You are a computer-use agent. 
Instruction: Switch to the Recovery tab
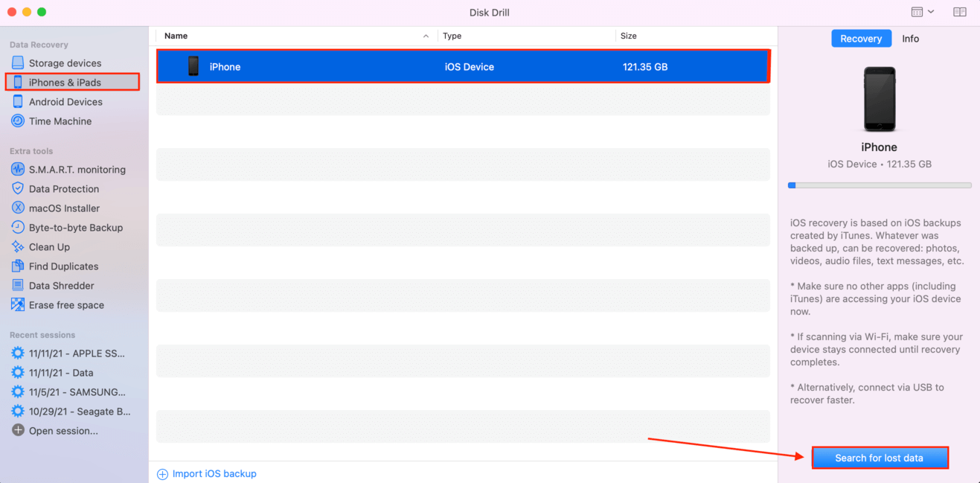pyautogui.click(x=861, y=39)
